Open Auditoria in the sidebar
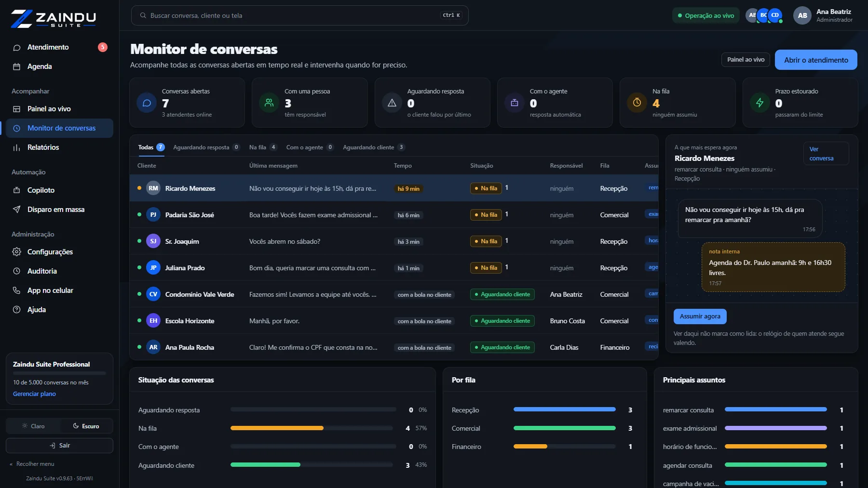The height and width of the screenshot is (488, 868). point(59,271)
